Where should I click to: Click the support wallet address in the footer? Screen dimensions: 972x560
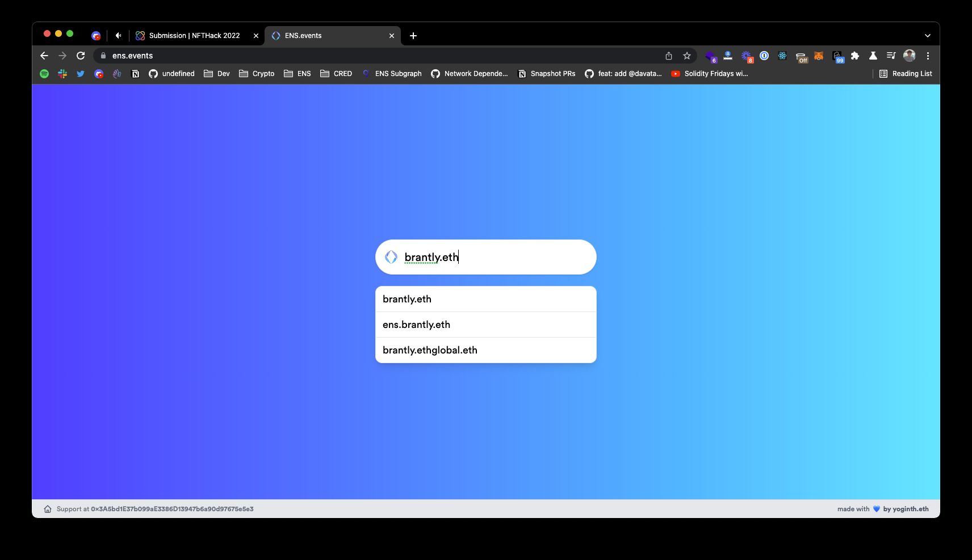pyautogui.click(x=172, y=509)
